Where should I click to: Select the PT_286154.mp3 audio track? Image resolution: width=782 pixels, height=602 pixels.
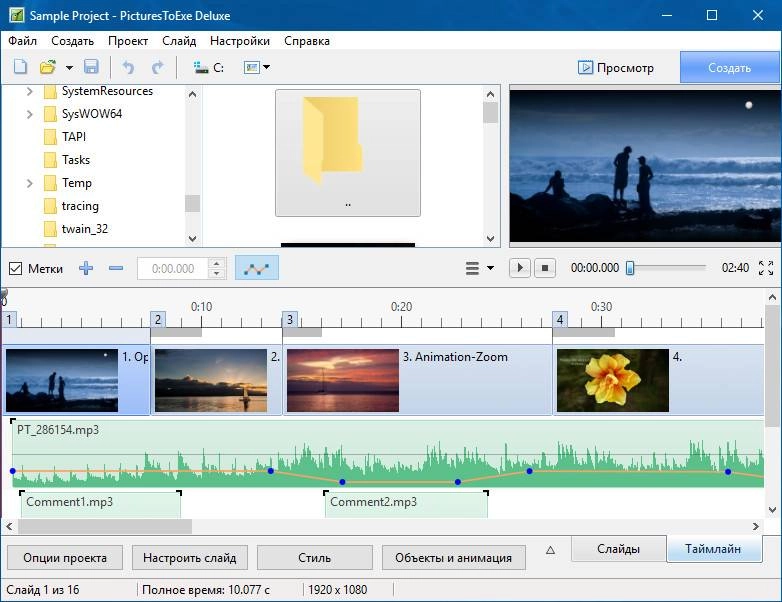click(x=388, y=453)
